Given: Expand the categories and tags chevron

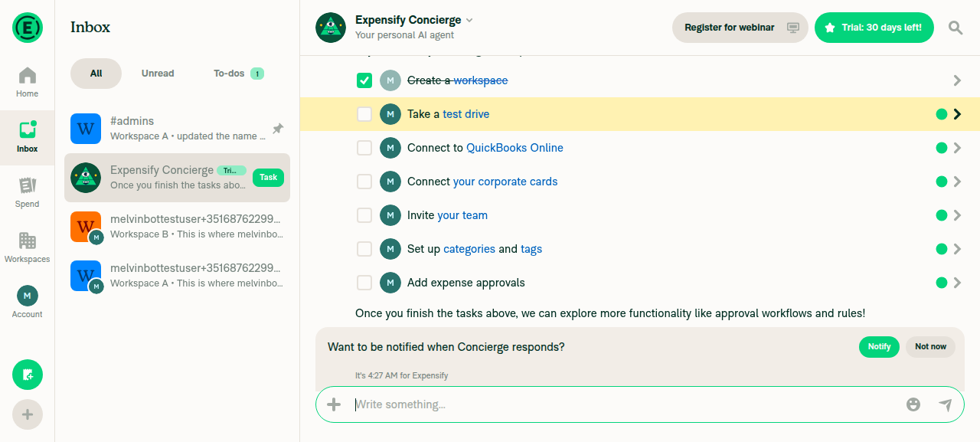Looking at the screenshot, I should (957, 249).
